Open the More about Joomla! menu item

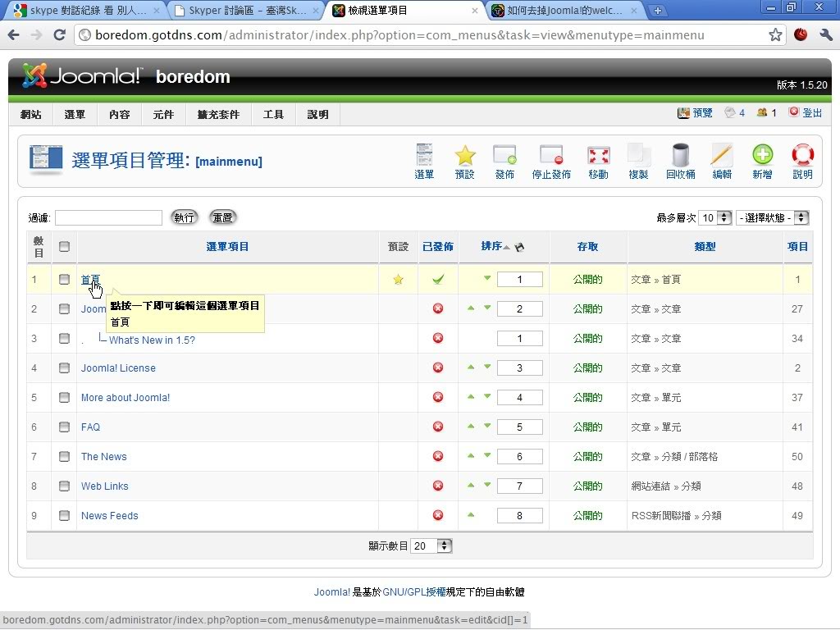pos(126,398)
